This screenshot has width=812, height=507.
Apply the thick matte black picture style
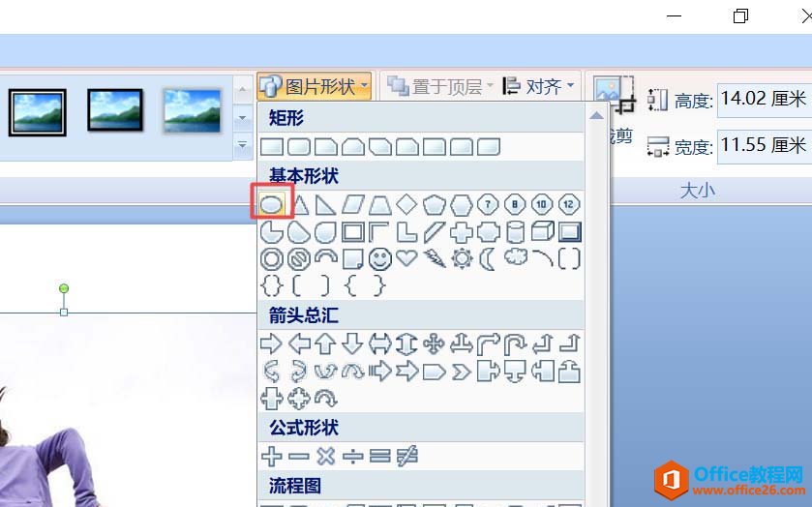(115, 109)
